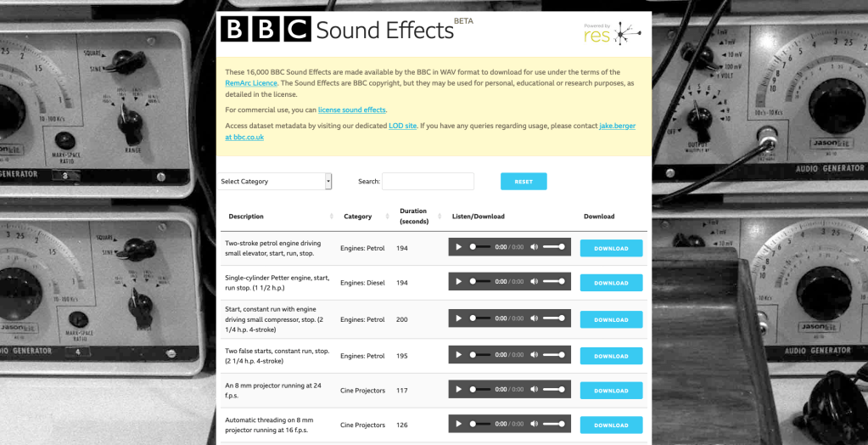Play the 8 mm projector 24 f.p.s. sound
The width and height of the screenshot is (868, 445).
click(459, 390)
